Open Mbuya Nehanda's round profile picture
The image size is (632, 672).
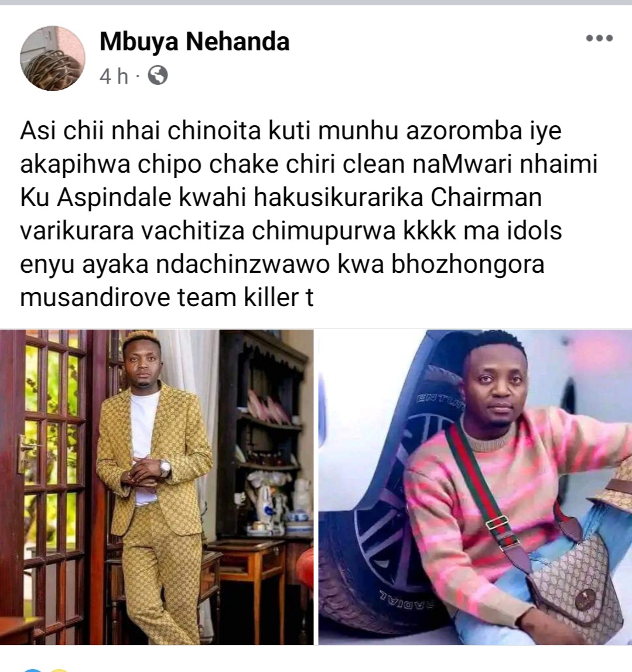[52, 59]
